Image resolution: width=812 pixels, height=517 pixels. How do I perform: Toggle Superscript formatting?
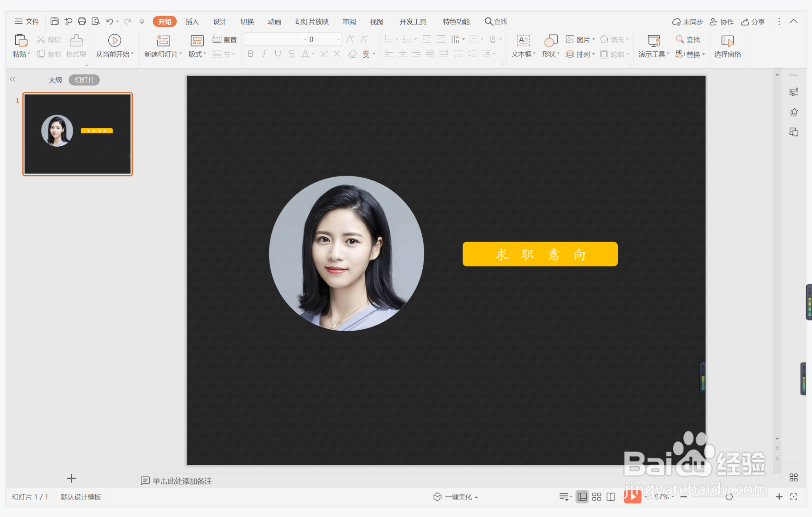click(324, 54)
